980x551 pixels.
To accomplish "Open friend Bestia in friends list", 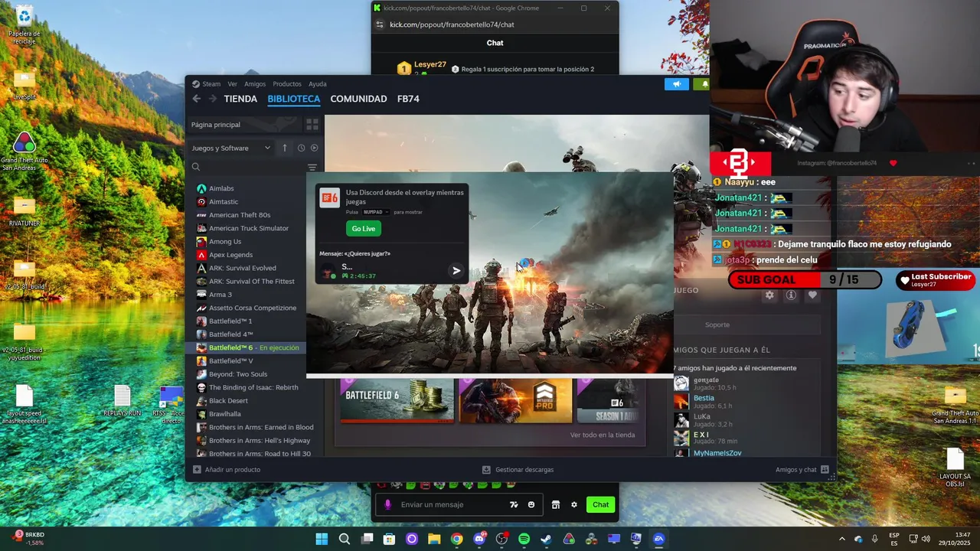I will coord(704,398).
